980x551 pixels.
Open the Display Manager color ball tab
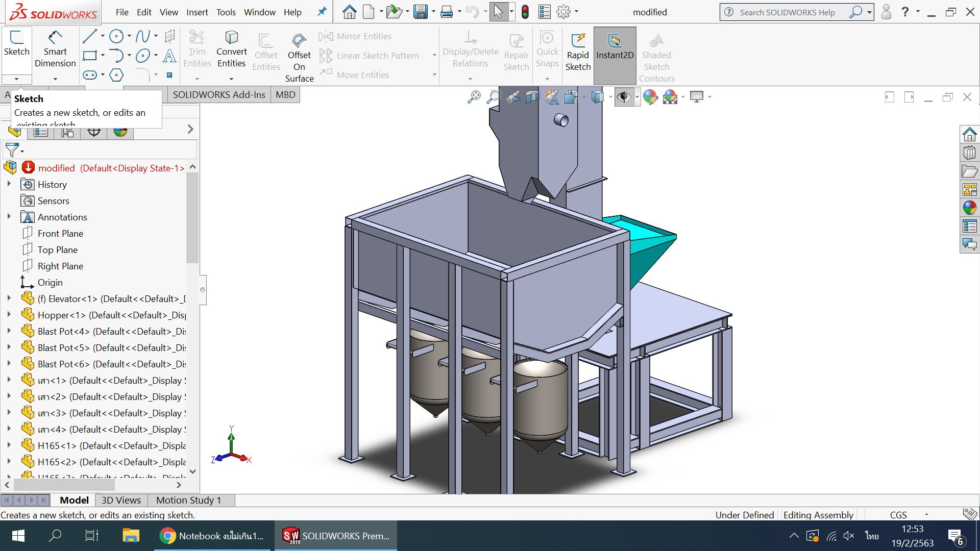click(120, 132)
